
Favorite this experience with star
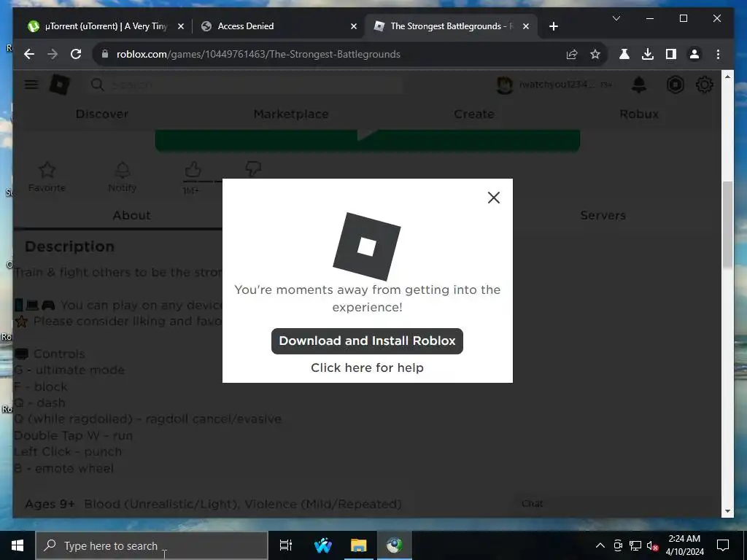(x=47, y=176)
